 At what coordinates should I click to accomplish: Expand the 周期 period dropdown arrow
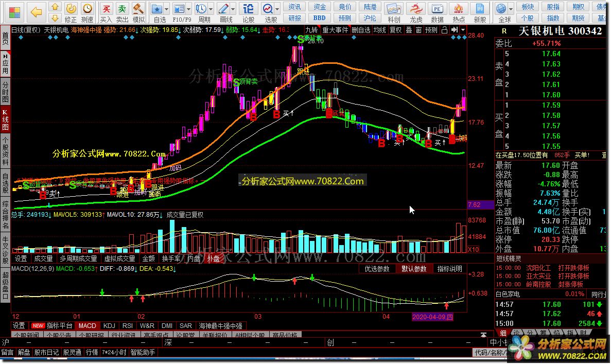[211, 9]
